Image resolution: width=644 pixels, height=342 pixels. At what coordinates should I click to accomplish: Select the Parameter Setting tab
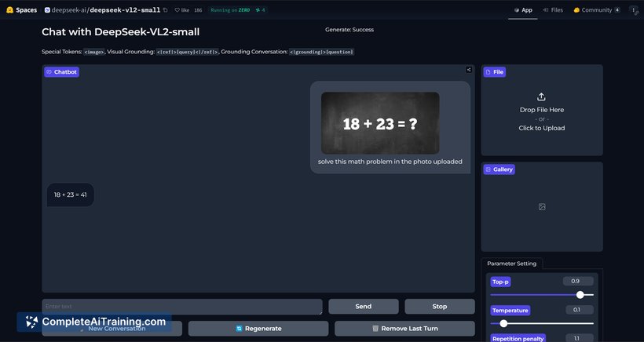point(512,264)
